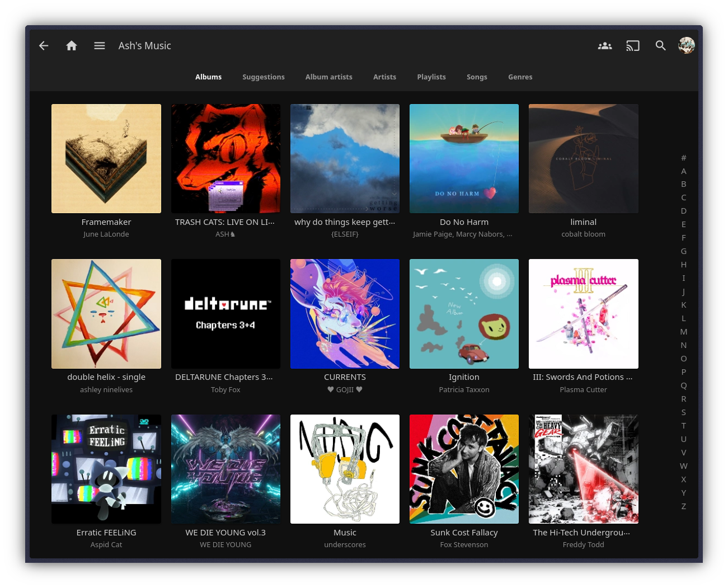Click the Erratic FEELiNG album title

[x=106, y=533]
